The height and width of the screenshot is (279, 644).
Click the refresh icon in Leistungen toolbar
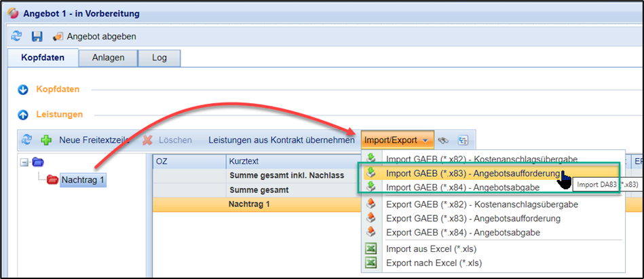[26, 140]
